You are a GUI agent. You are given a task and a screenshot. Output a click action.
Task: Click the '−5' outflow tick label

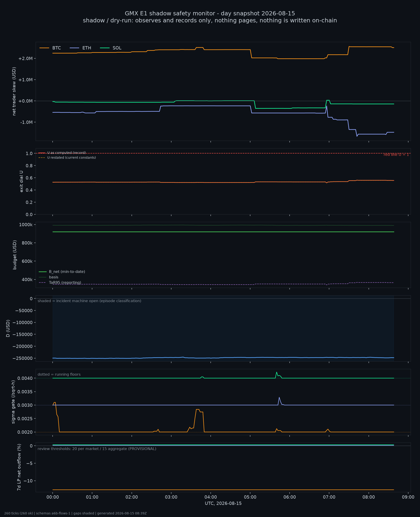click(29, 463)
